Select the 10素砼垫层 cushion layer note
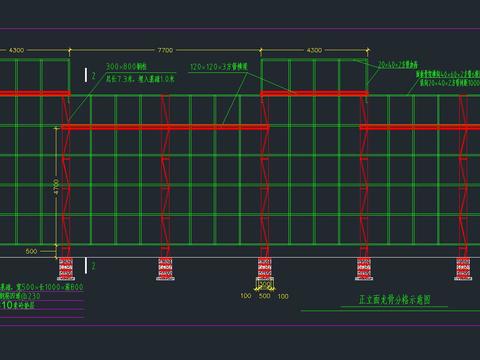Image resolution: width=480 pixels, height=360 pixels. pos(17,305)
